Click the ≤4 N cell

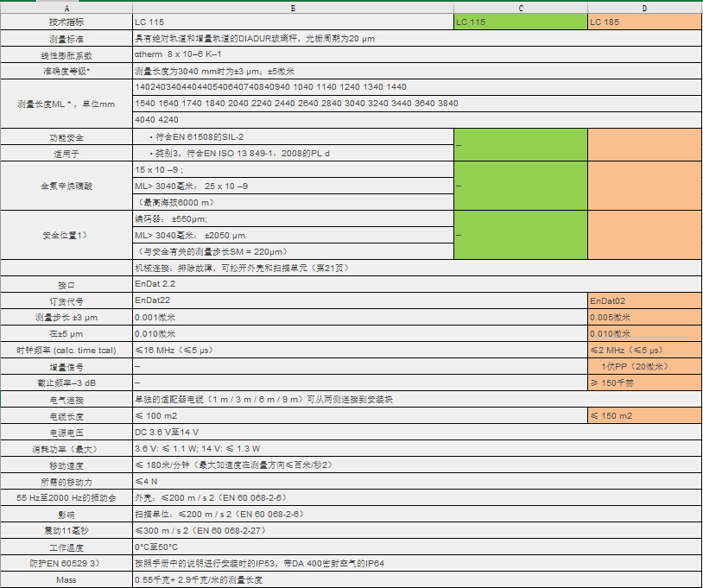417,481
